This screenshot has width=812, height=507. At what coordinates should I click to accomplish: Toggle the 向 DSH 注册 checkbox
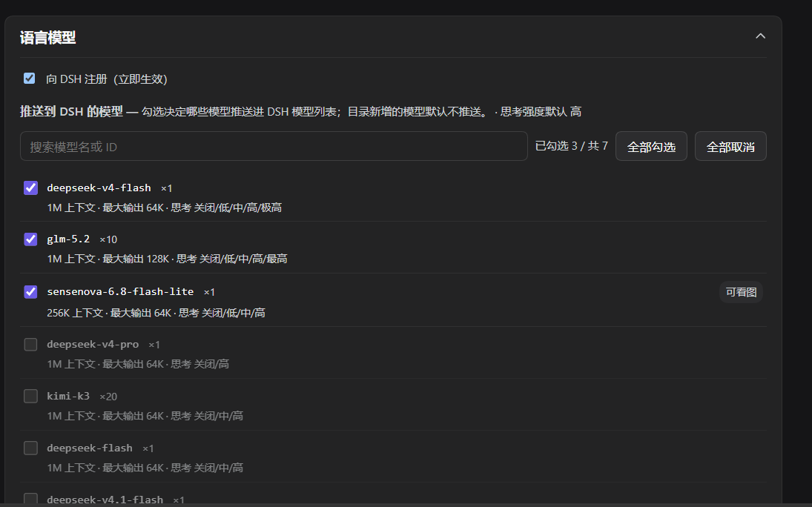30,78
